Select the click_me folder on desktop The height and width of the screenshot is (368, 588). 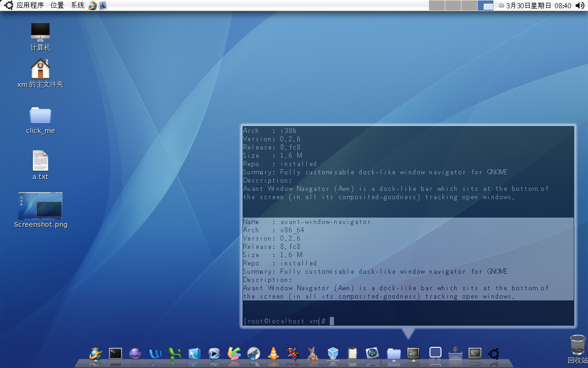click(40, 121)
